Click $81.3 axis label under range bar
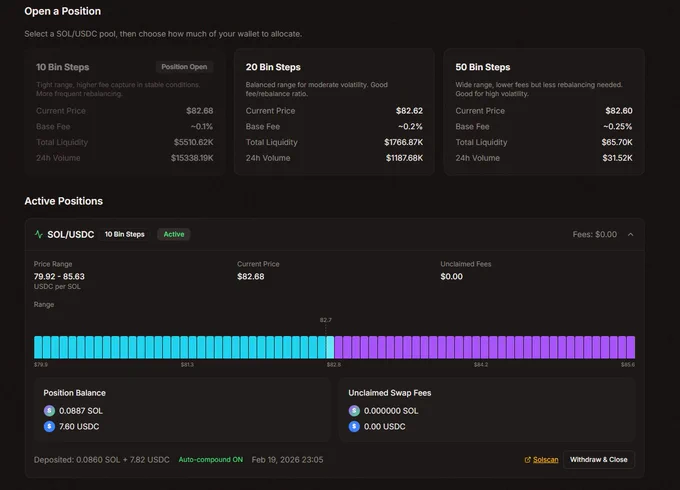 [187, 365]
